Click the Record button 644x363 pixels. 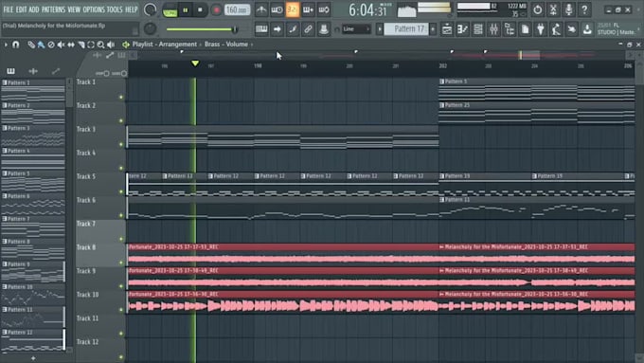coord(216,9)
